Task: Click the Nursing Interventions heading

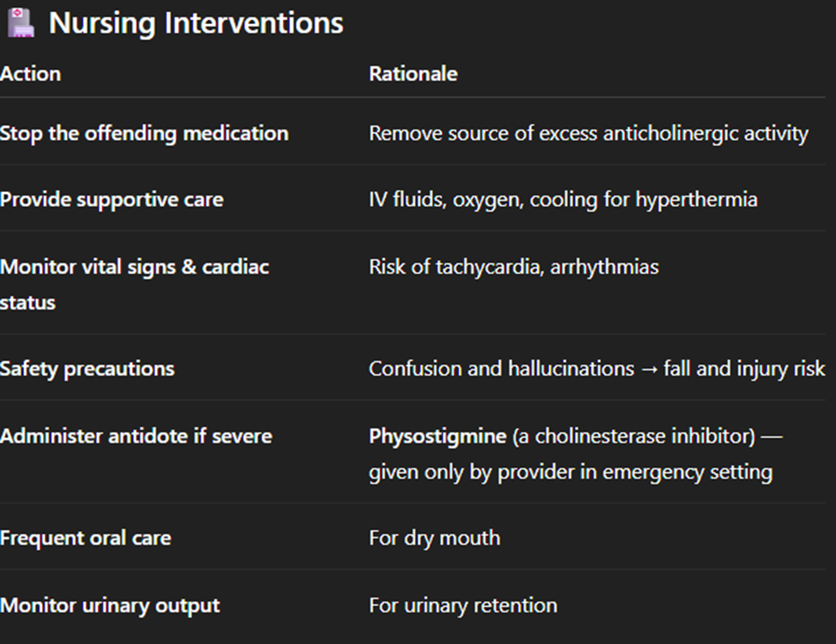Action: pyautogui.click(x=195, y=23)
